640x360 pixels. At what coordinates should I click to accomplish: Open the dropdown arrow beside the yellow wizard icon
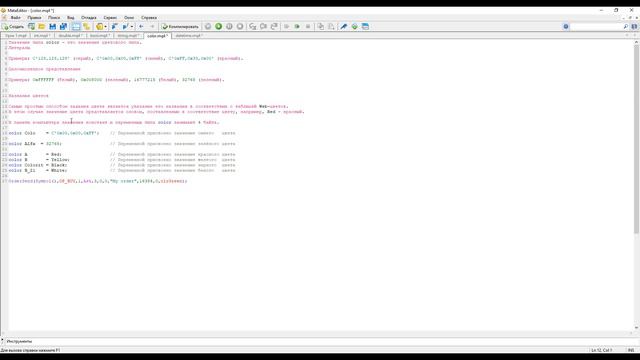click(x=105, y=27)
